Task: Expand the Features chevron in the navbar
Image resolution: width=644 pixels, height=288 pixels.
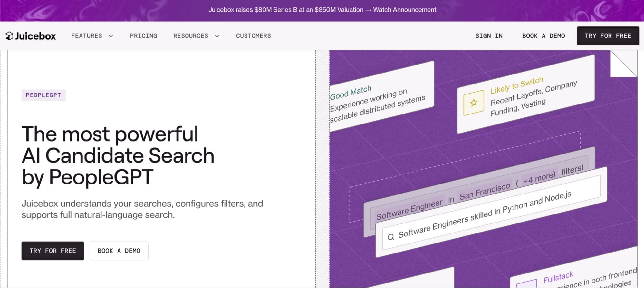Action: coord(111,36)
